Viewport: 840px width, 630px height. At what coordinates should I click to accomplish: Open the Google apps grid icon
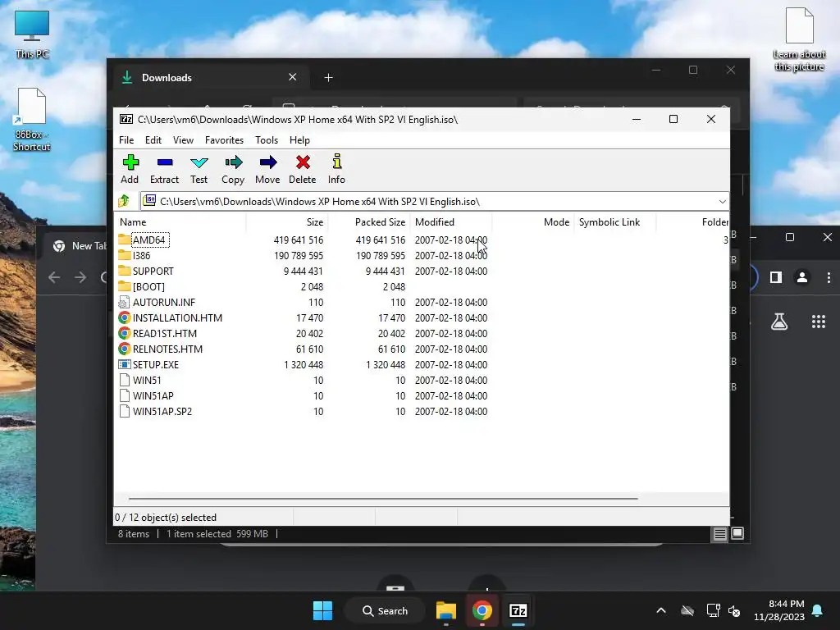tap(819, 322)
